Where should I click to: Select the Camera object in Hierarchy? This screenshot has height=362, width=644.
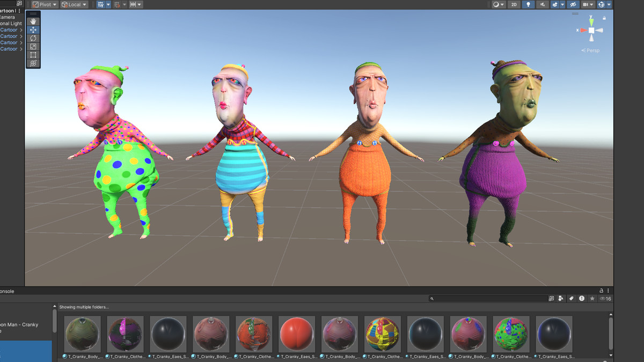pyautogui.click(x=8, y=17)
